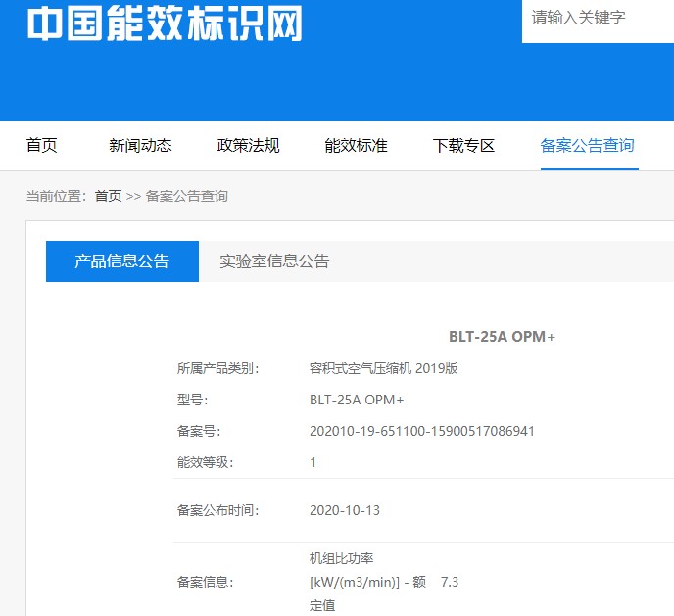Click the 机组比功率 value 7.3
Viewport: 674px width, 616px height.
click(450, 582)
